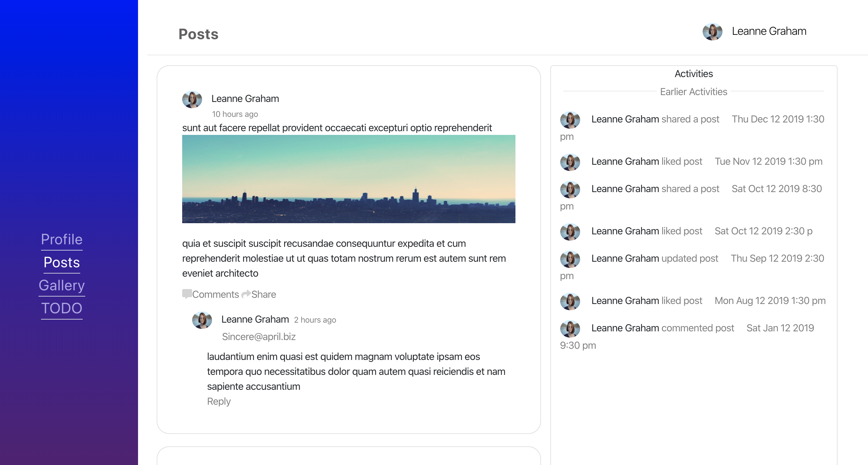Click the Comments speech bubble icon

pos(187,294)
